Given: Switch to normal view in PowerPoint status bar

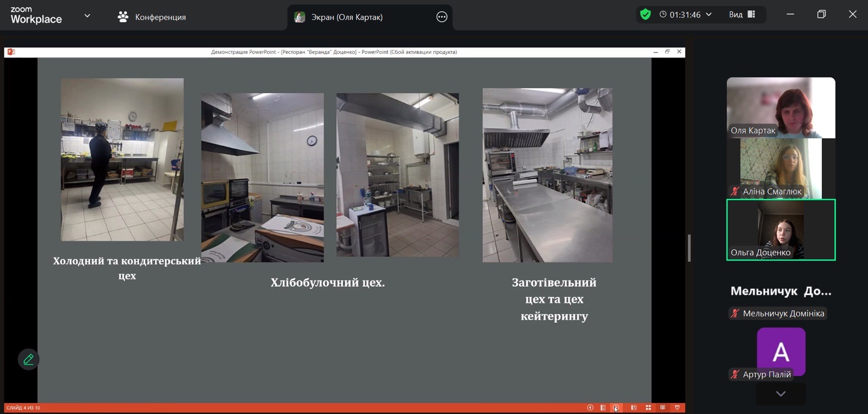Looking at the screenshot, I should [x=634, y=407].
